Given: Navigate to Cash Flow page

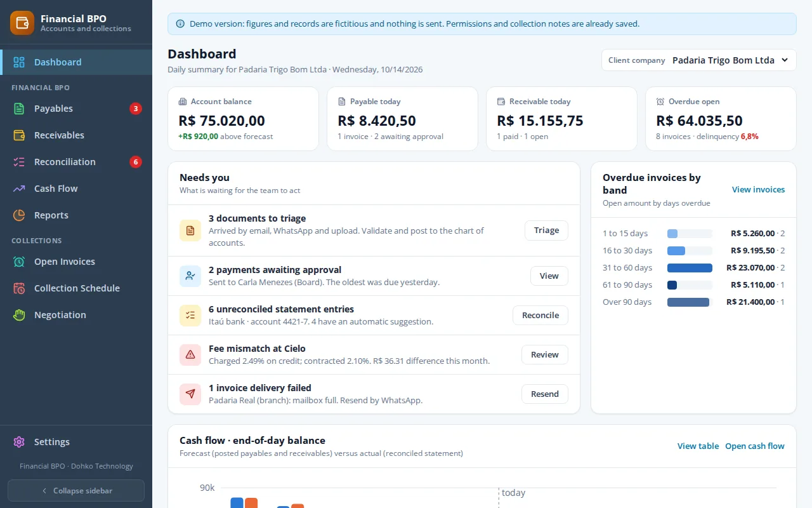Looking at the screenshot, I should pyautogui.click(x=76, y=189).
